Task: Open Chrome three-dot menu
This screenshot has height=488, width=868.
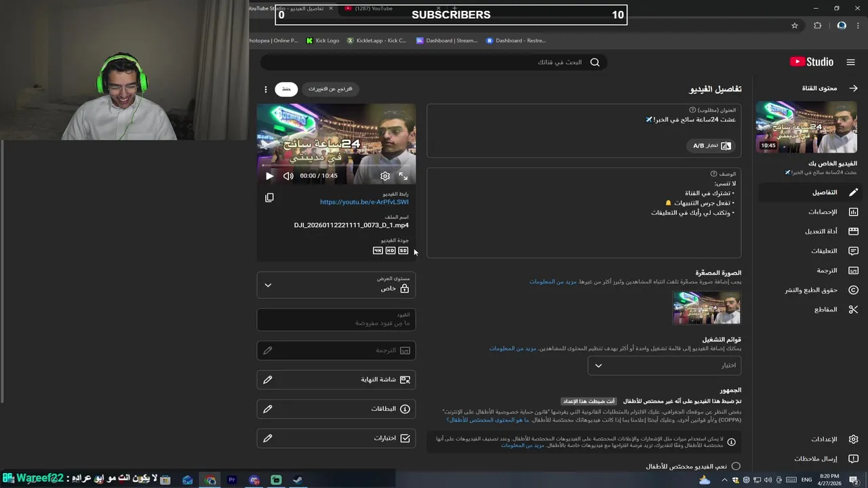Action: coord(859,26)
